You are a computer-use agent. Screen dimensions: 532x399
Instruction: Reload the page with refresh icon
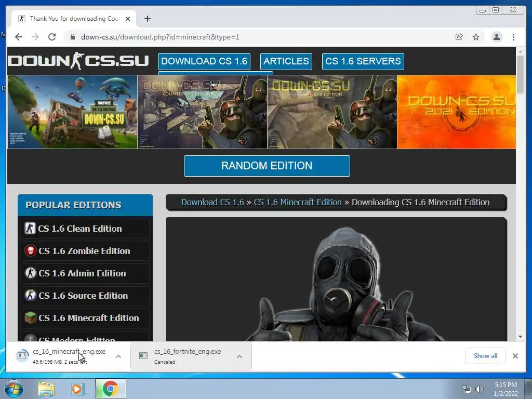click(x=52, y=37)
